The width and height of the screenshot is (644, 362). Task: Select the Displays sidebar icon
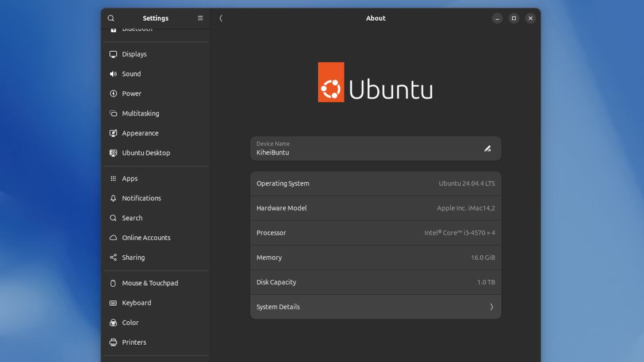113,54
